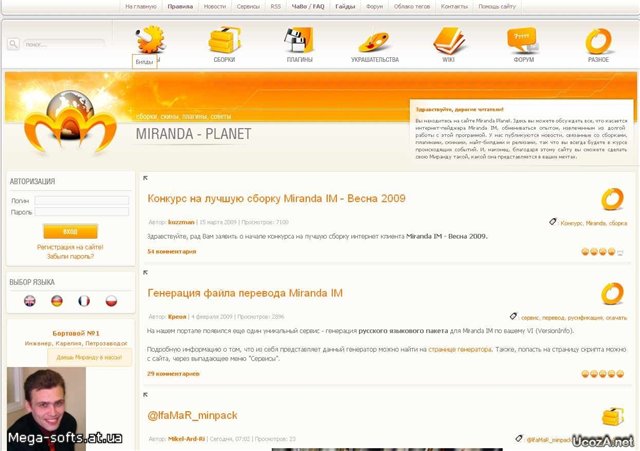
Task: Click the search magnifier icon
Action: click(13, 44)
